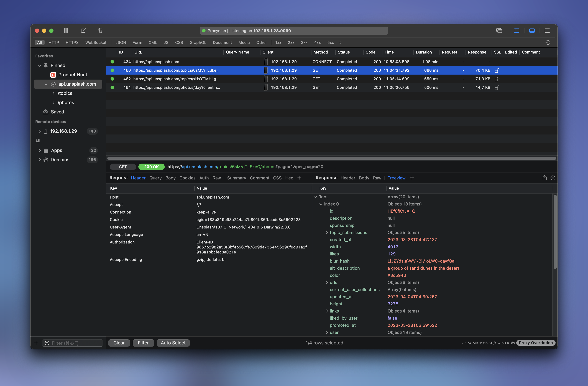
Task: Expand the user object
Action: (327, 332)
